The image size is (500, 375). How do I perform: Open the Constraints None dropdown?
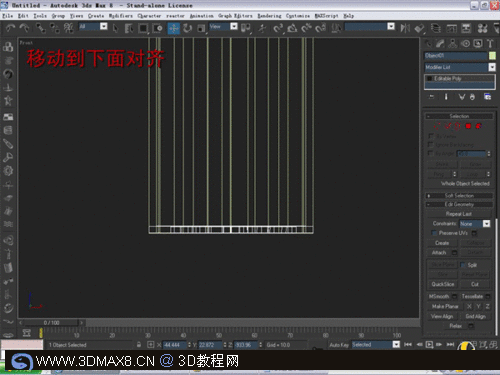coord(486,224)
